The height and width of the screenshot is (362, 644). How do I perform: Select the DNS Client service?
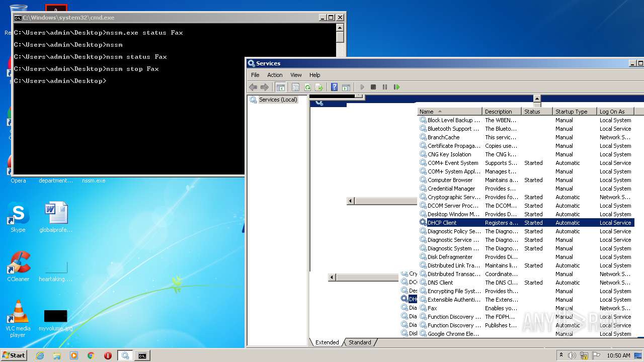pos(526,283)
